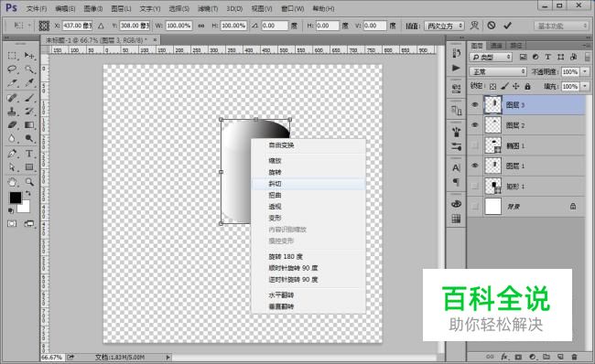Toggle Quick Mask mode
The width and height of the screenshot is (595, 364).
tap(12, 224)
